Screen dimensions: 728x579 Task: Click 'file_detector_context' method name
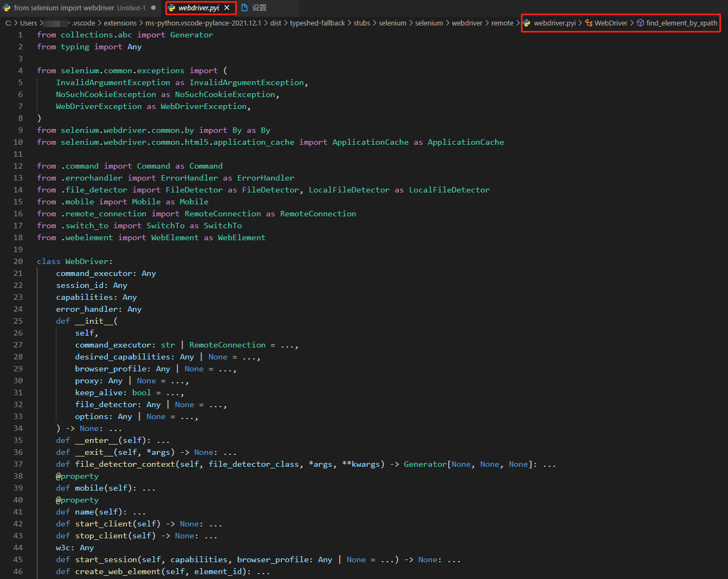tap(125, 464)
